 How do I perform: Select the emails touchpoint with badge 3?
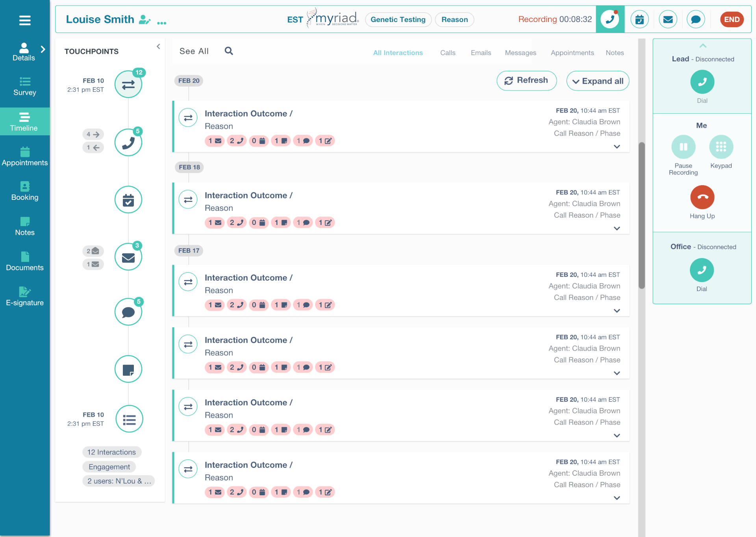(x=128, y=257)
